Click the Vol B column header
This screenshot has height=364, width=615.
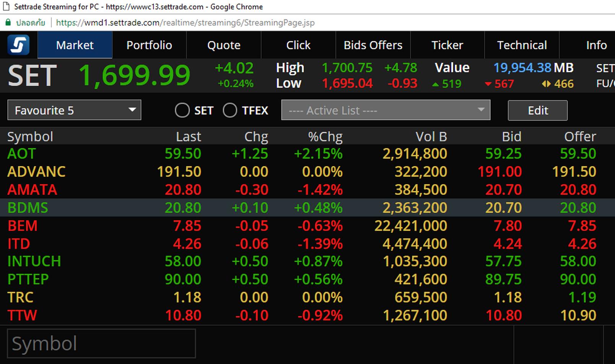pos(431,136)
